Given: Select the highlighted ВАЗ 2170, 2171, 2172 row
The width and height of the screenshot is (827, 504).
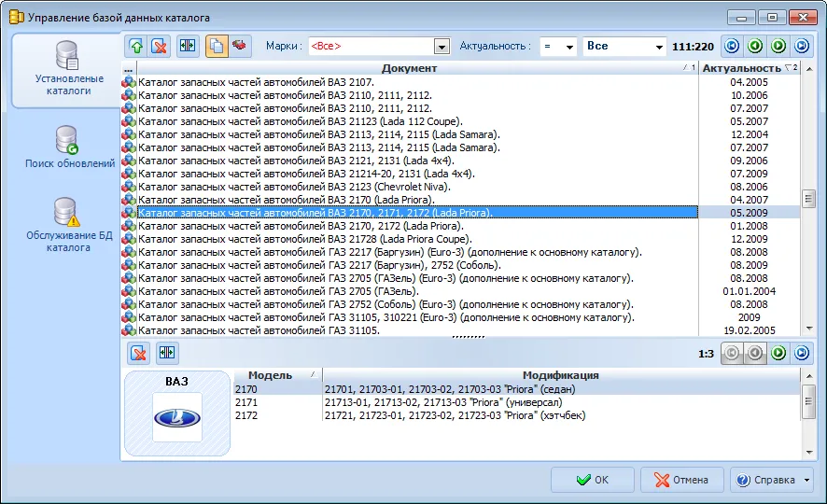Looking at the screenshot, I should [x=418, y=213].
